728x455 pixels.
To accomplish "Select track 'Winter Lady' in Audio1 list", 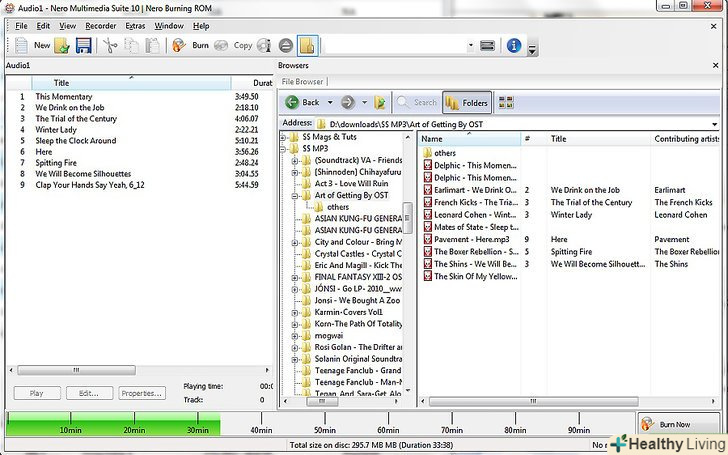I will pos(56,130).
